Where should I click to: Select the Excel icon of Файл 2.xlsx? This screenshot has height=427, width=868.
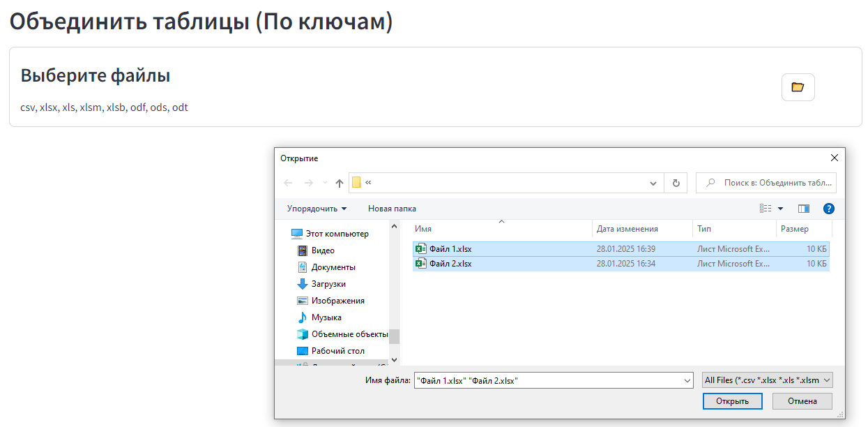(x=421, y=264)
